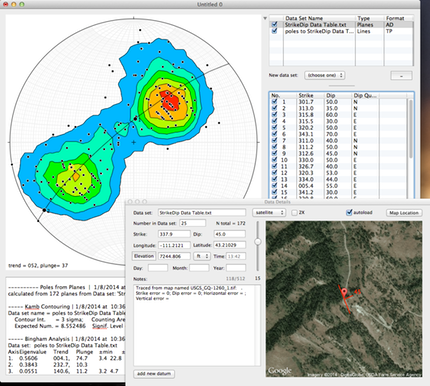Click the Month field

tap(199, 268)
